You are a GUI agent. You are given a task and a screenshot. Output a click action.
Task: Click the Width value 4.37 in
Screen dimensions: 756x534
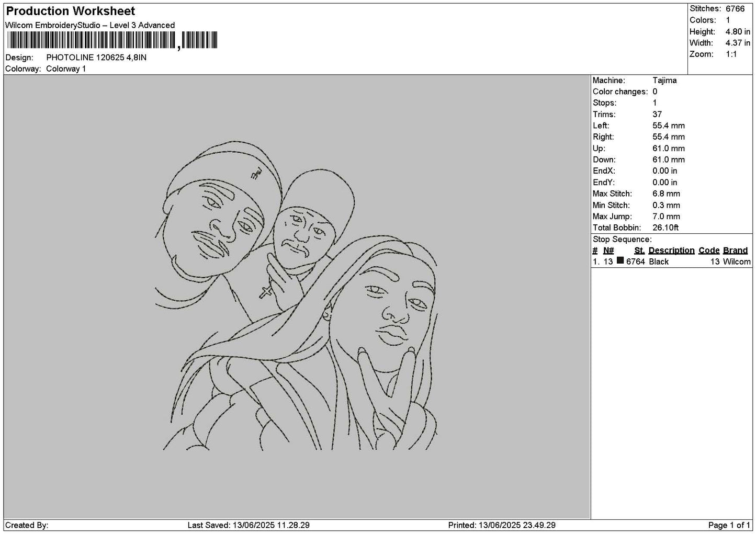738,43
